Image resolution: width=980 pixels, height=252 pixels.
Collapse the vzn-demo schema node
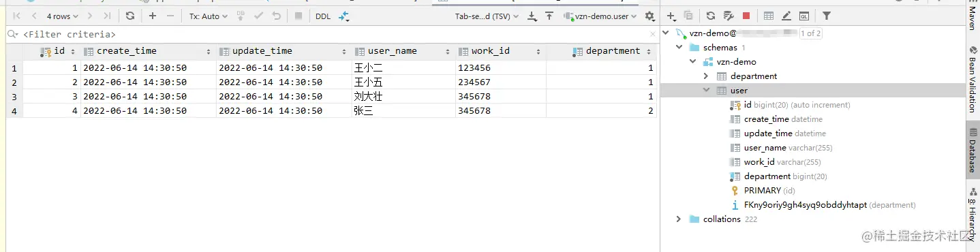coord(692,62)
